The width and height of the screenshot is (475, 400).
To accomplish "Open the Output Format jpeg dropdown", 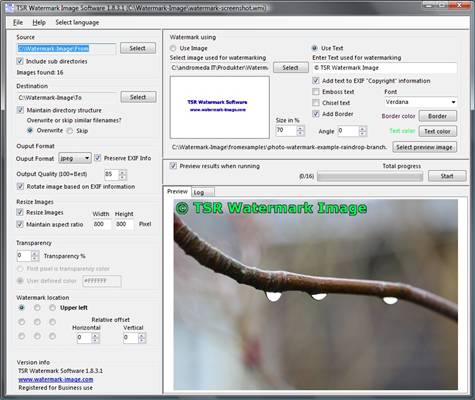I will (75, 158).
